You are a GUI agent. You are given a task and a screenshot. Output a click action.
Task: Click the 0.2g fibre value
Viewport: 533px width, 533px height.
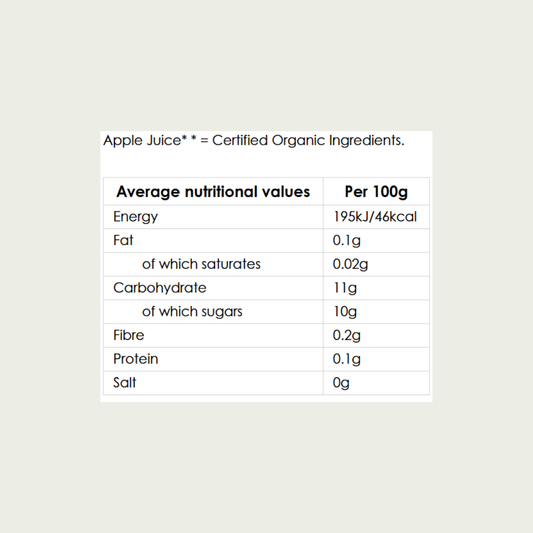[x=346, y=336]
